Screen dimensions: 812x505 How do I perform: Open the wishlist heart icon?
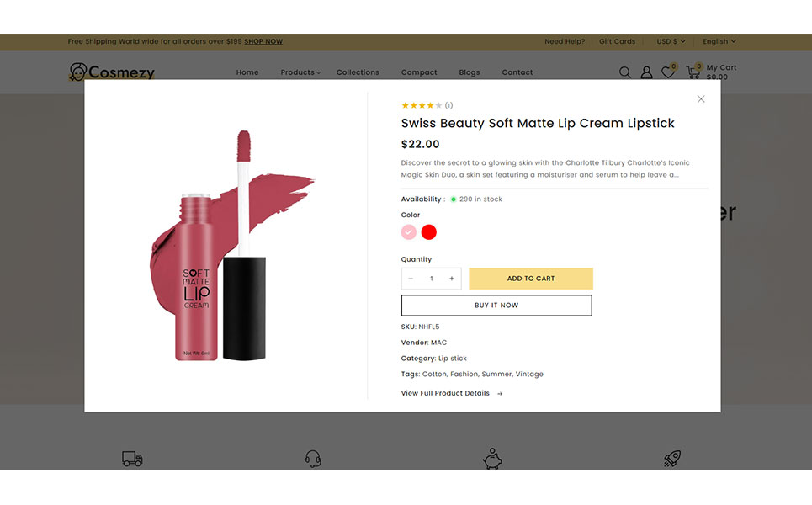click(668, 73)
